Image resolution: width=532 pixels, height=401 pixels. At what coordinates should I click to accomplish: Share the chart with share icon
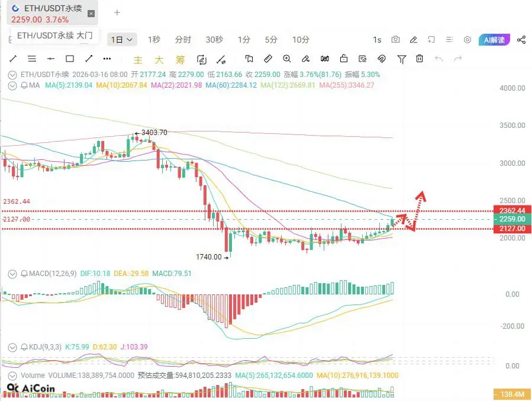pos(521,40)
